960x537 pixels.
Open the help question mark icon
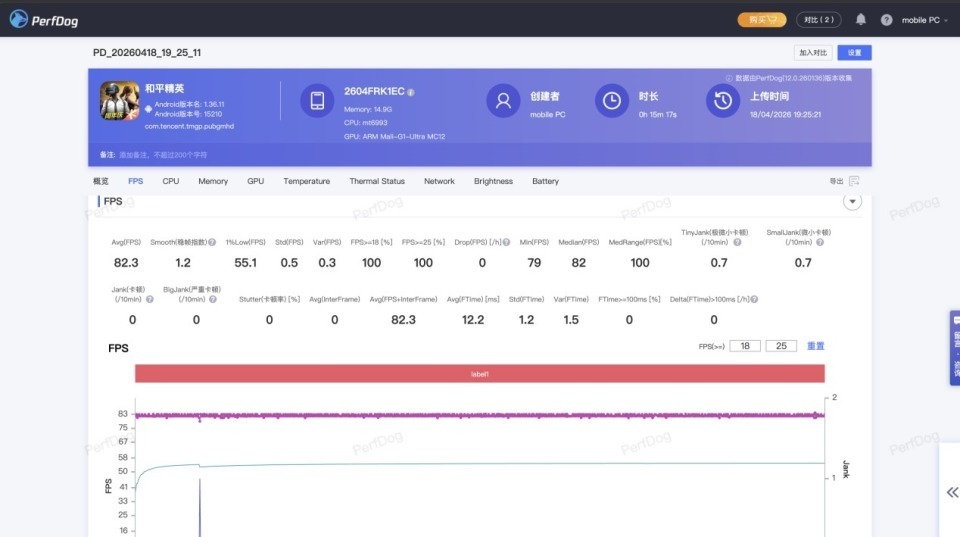pyautogui.click(x=886, y=20)
